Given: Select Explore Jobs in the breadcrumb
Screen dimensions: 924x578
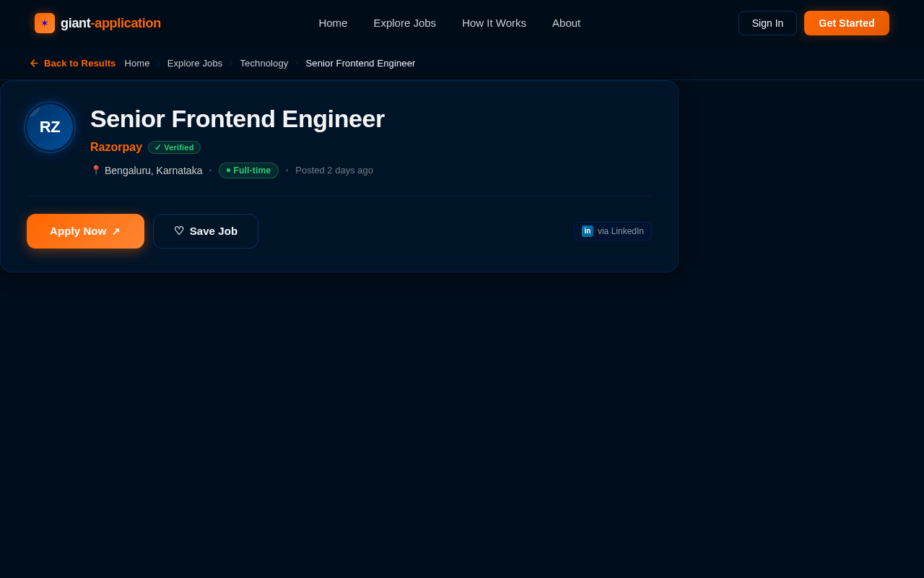Looking at the screenshot, I should click(195, 64).
